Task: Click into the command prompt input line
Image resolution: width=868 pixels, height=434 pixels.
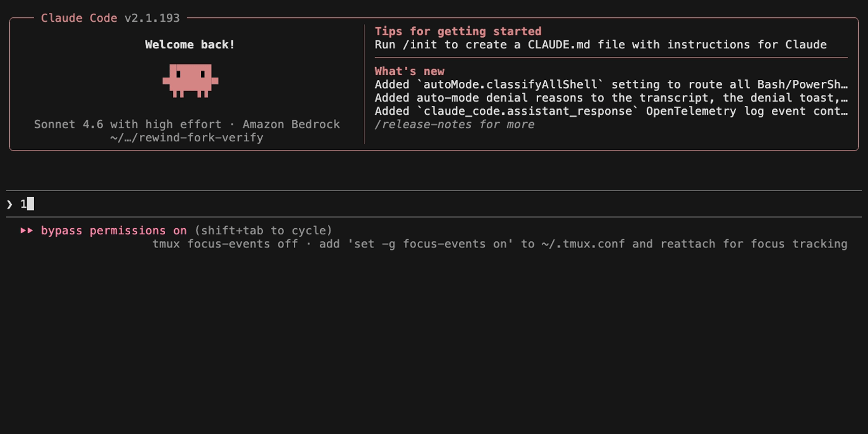Action: [x=434, y=204]
